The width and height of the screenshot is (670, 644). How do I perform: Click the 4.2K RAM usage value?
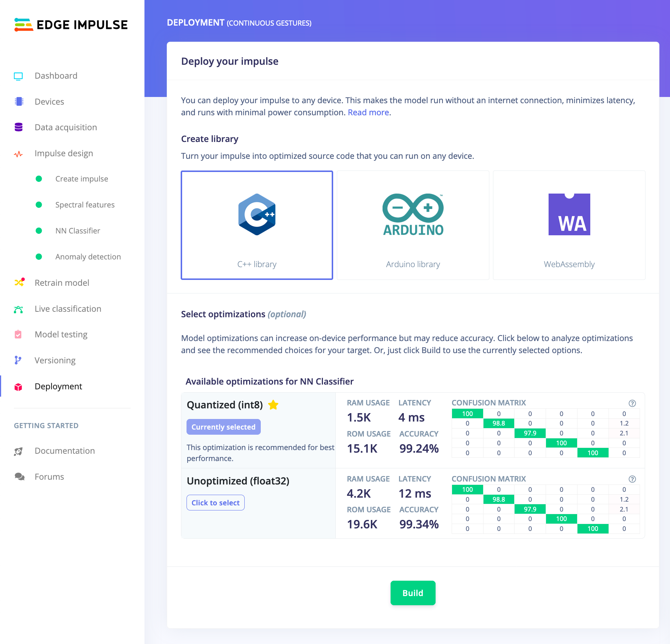point(359,494)
